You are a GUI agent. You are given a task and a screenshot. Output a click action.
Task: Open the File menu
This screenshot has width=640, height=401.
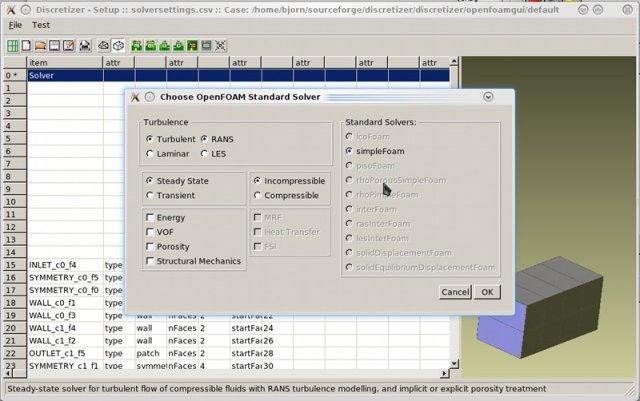(x=15, y=25)
